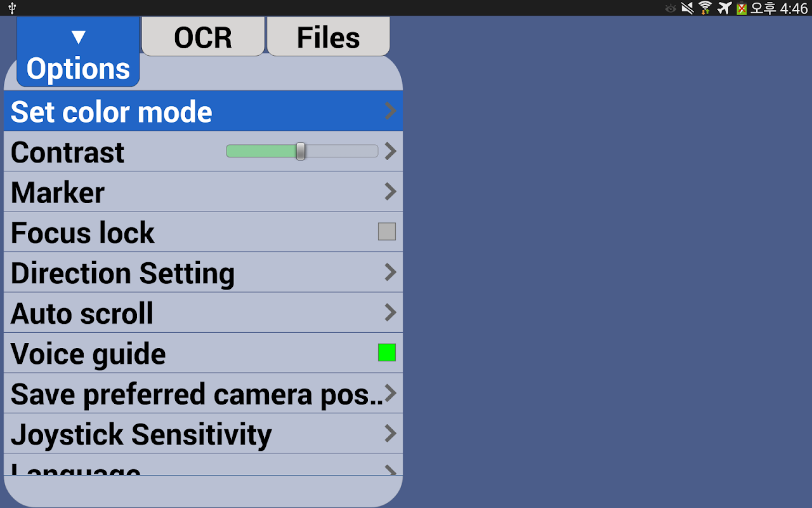The image size is (812, 508).
Task: Disable the green Voice guide checkbox
Action: pyautogui.click(x=387, y=352)
